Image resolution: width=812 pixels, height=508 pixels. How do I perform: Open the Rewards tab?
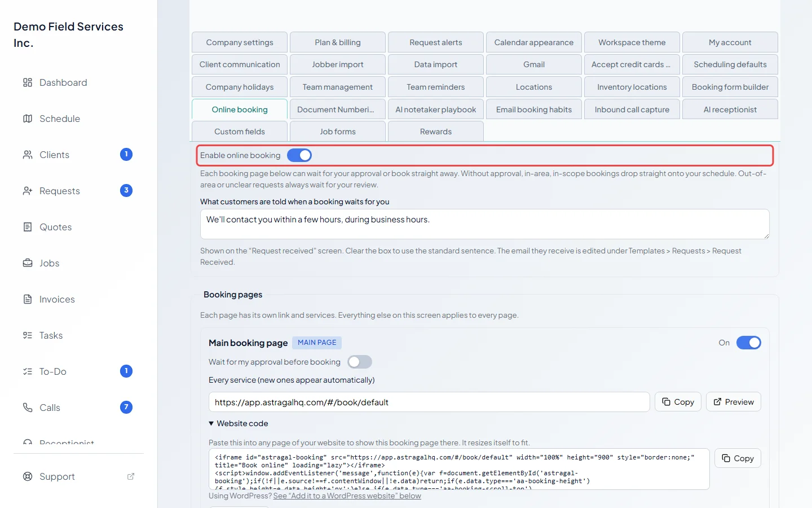click(436, 132)
